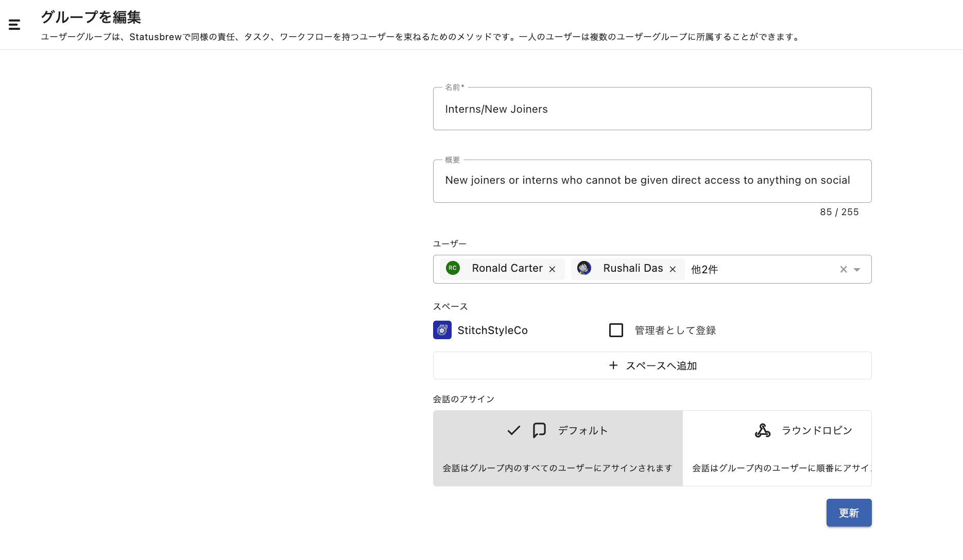The image size is (963, 560).
Task: Click the StitchStyleCo space icon
Action: coord(442,330)
